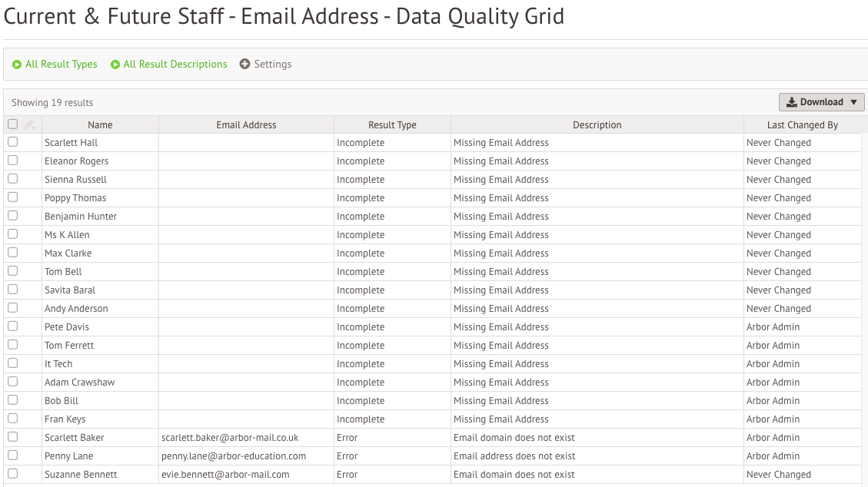
Task: Open the Scarlett Hall name cell
Action: [x=100, y=143]
